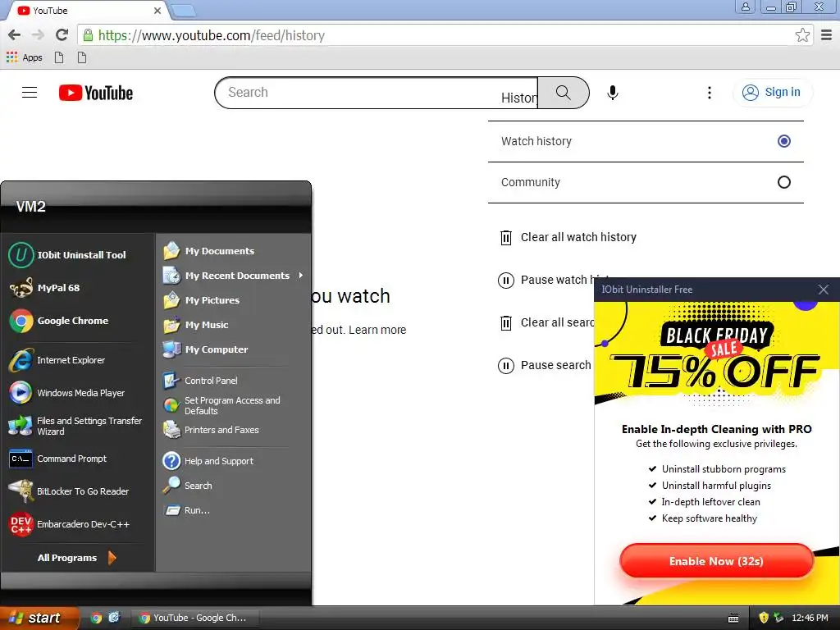Open YouTube settings three-dot menu
Image resolution: width=840 pixels, height=630 pixels.
[710, 93]
